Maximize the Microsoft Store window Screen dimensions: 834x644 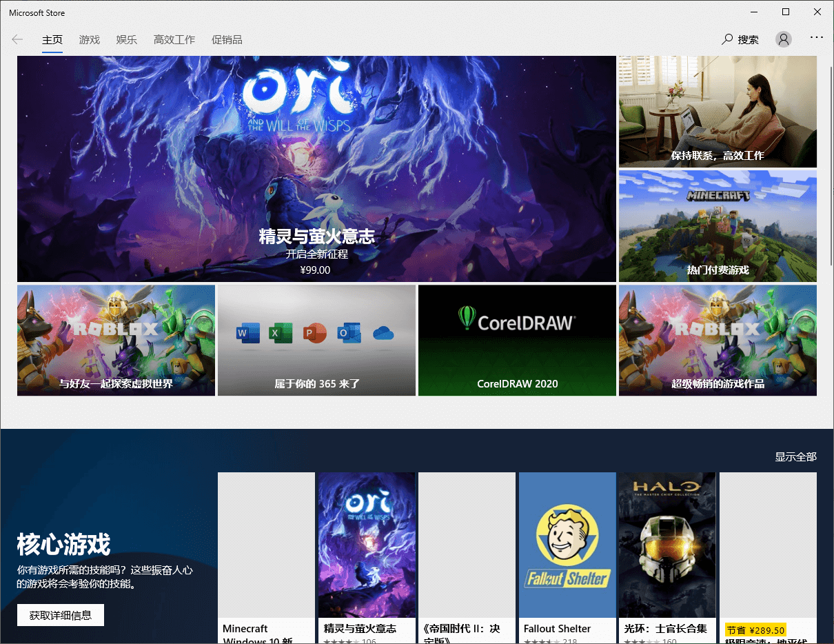[786, 12]
